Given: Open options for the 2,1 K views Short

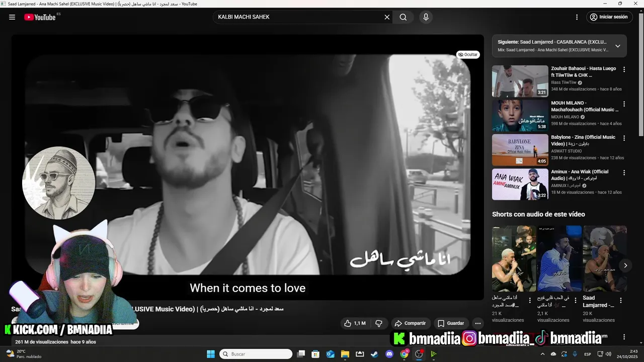Looking at the screenshot, I should click(x=576, y=300).
